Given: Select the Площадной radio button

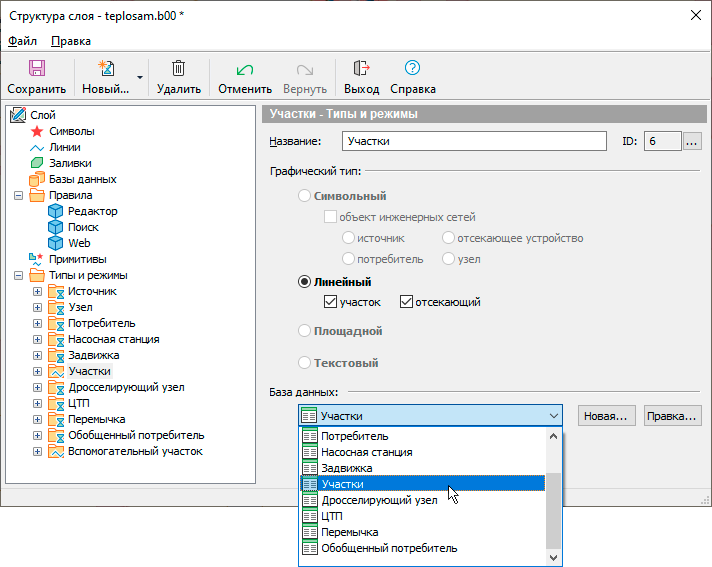Looking at the screenshot, I should [x=305, y=331].
